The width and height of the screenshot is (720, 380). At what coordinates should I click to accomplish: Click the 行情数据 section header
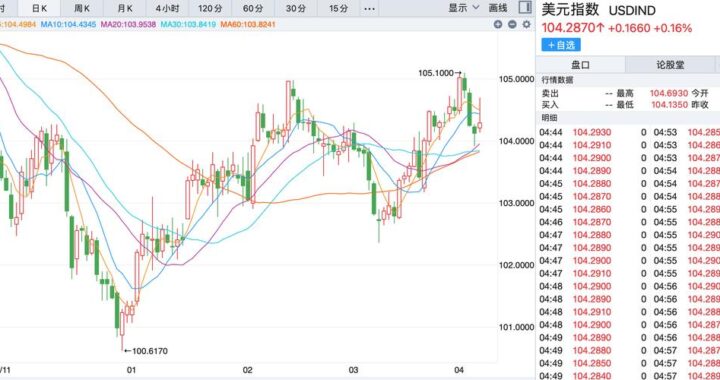pos(557,80)
